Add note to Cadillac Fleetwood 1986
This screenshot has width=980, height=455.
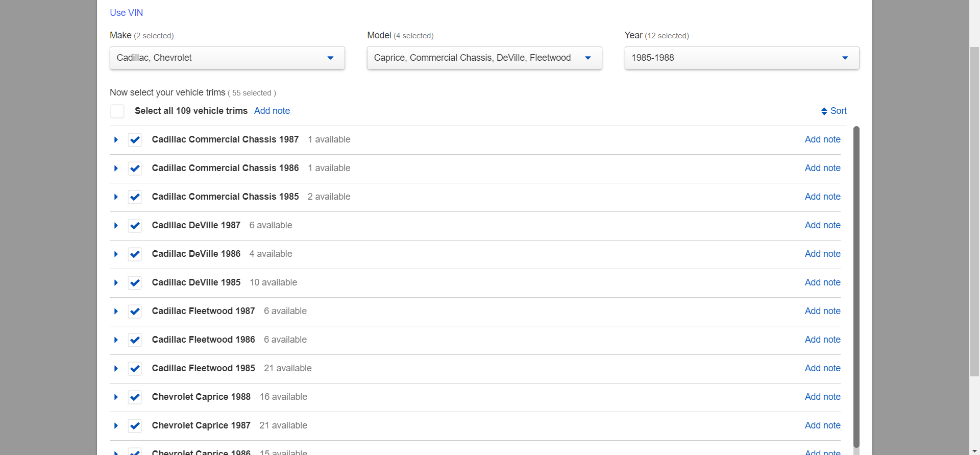822,340
